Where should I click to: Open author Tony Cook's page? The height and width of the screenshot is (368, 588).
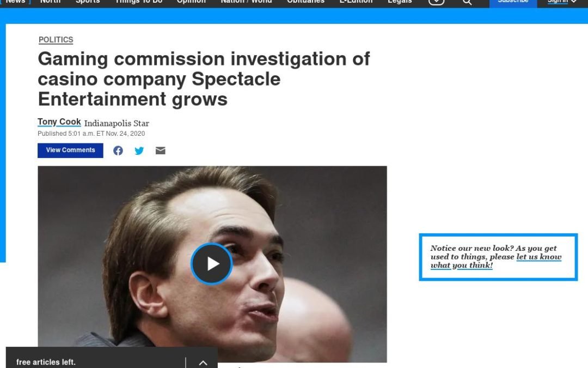click(x=59, y=122)
